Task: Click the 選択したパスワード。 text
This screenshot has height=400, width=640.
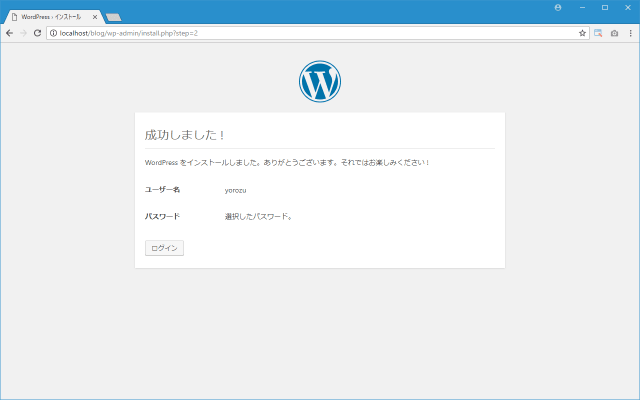Action: pos(258,216)
